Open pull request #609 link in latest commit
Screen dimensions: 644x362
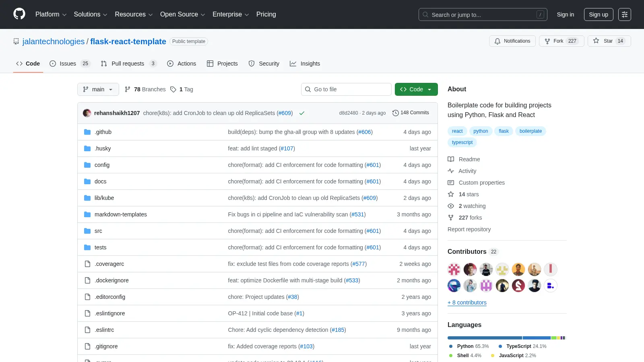tap(285, 113)
